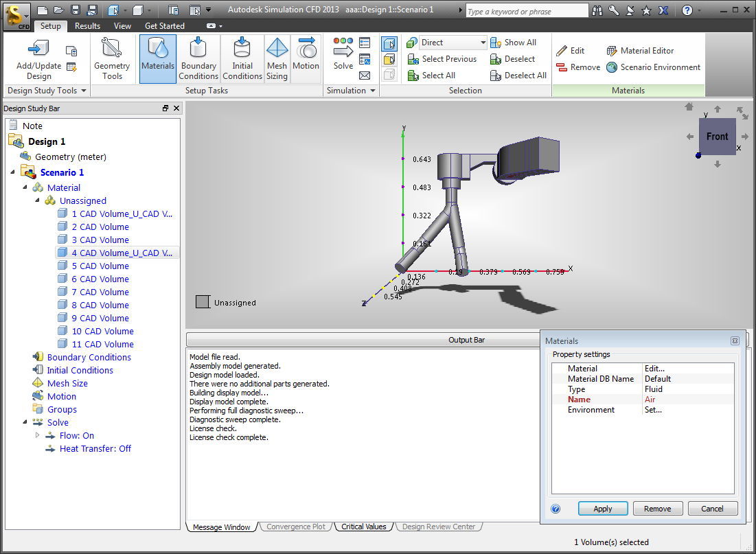The width and height of the screenshot is (756, 554).
Task: Select Mesh Size tree item
Action: click(67, 383)
